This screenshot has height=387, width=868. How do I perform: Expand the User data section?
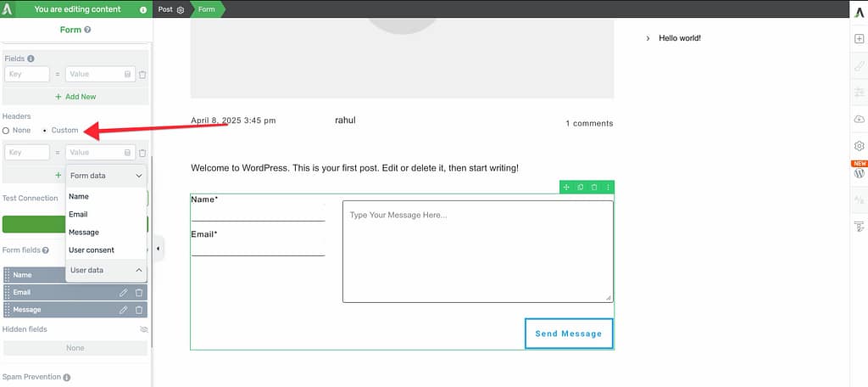138,270
